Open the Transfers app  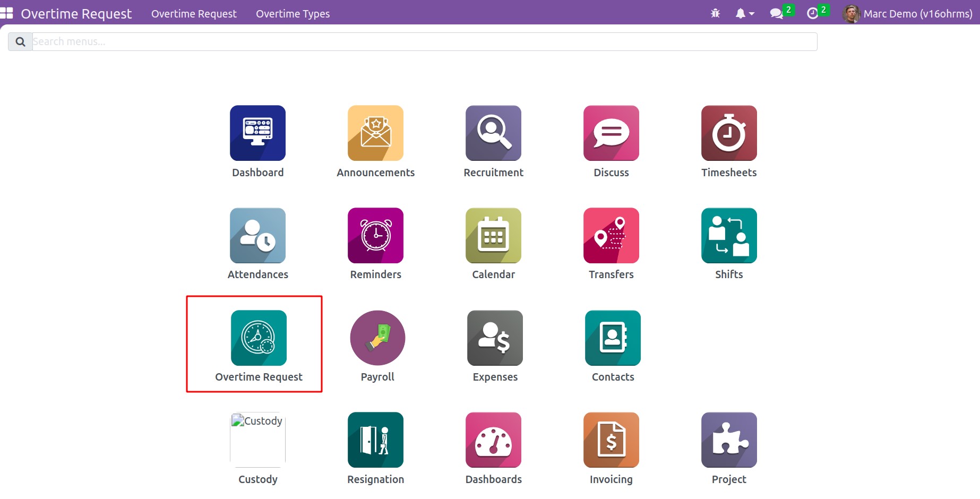click(611, 236)
